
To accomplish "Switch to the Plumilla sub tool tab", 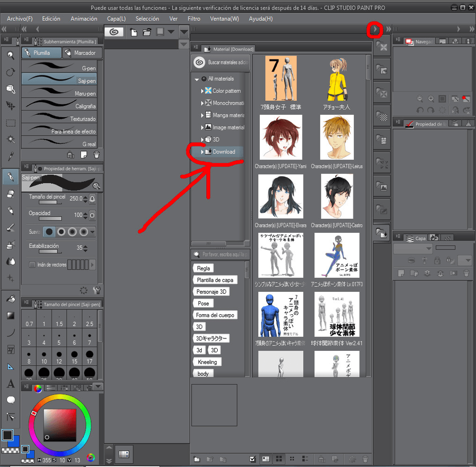I will click(42, 53).
